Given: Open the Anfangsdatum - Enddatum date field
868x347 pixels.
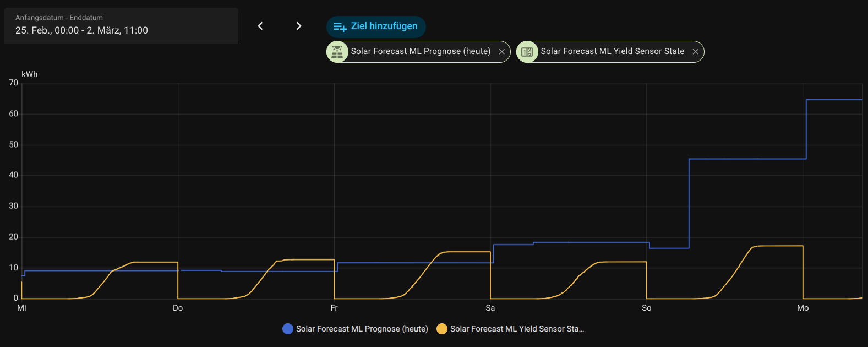Looking at the screenshot, I should point(121,25).
